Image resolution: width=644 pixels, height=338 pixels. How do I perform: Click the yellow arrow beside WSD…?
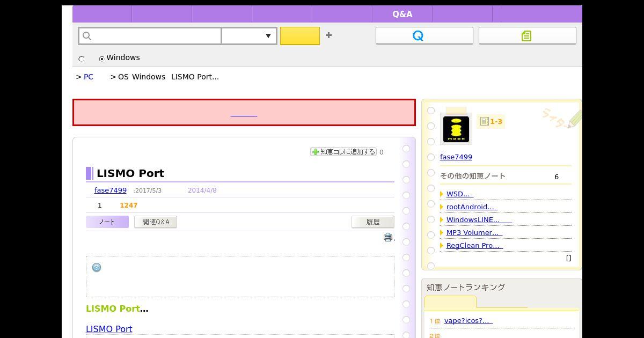[442, 194]
